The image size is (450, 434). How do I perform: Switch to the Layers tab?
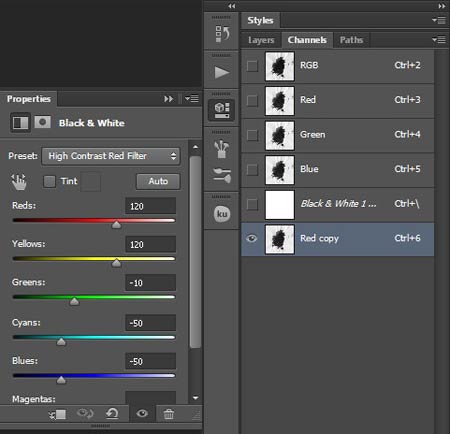pyautogui.click(x=261, y=40)
